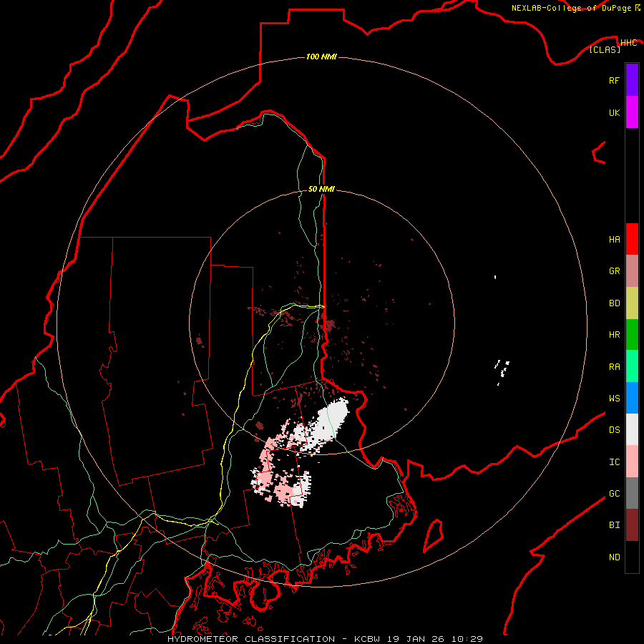Image resolution: width=644 pixels, height=644 pixels.
Task: Click the HA red legend swatch
Action: coord(632,239)
